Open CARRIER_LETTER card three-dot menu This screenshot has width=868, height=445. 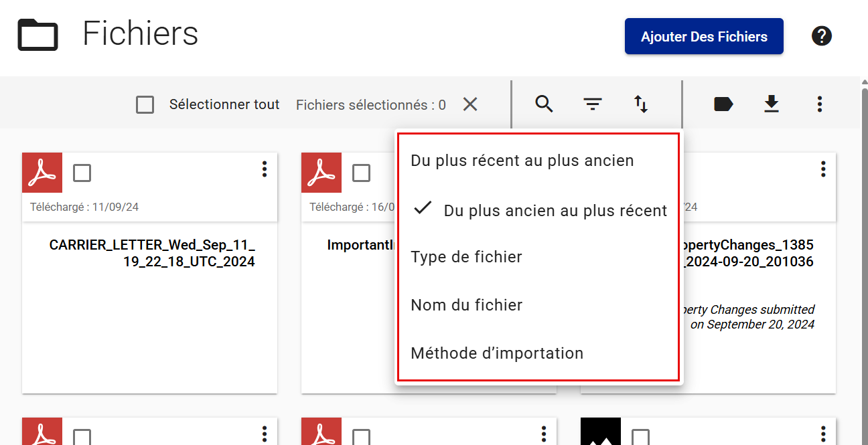pyautogui.click(x=265, y=169)
